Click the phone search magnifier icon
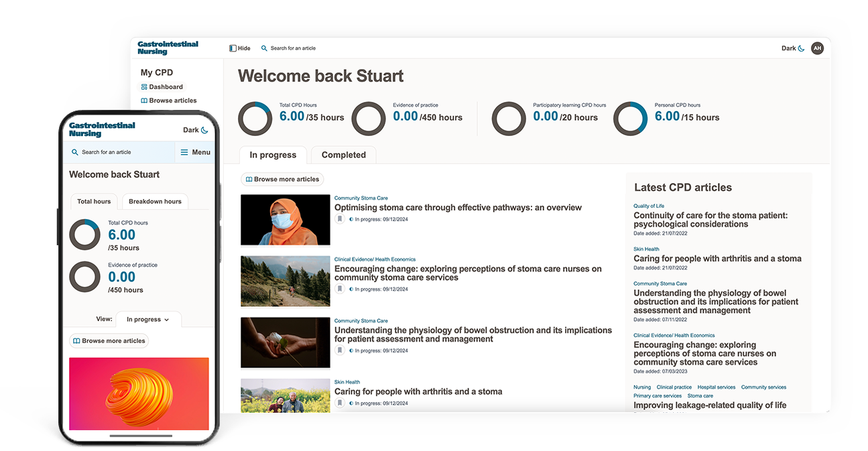 74,152
